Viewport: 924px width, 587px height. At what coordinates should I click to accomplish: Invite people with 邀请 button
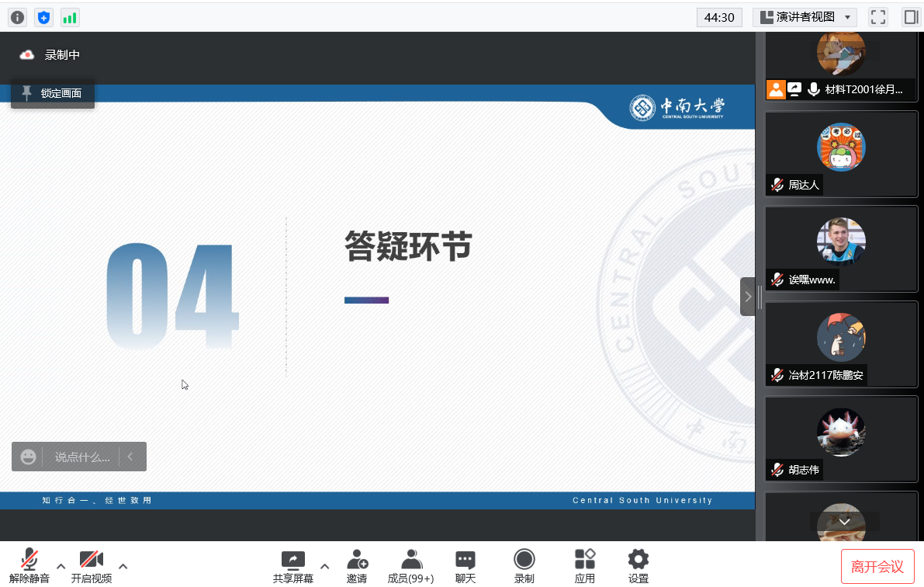pos(357,566)
